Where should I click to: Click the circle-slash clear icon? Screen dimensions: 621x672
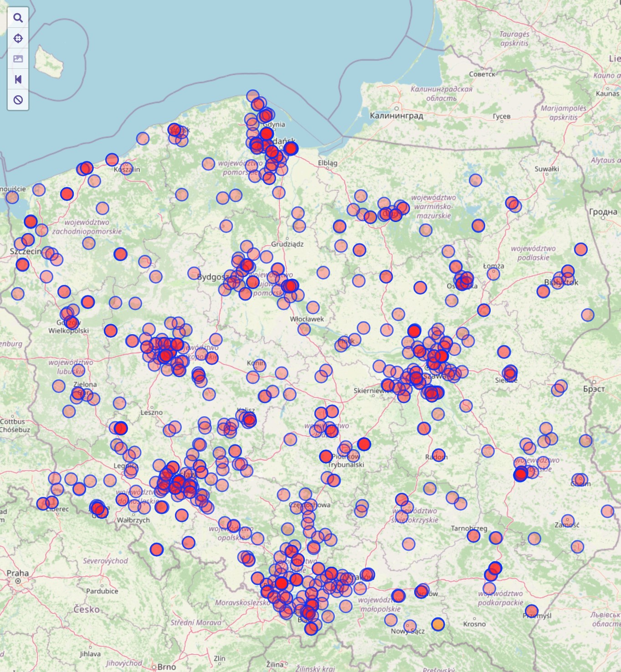pos(18,100)
